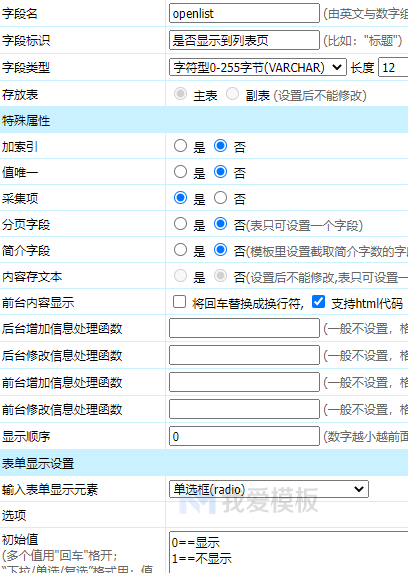The height and width of the screenshot is (573, 408).
Task: Select 是 for 加索引
Action: tap(180, 146)
